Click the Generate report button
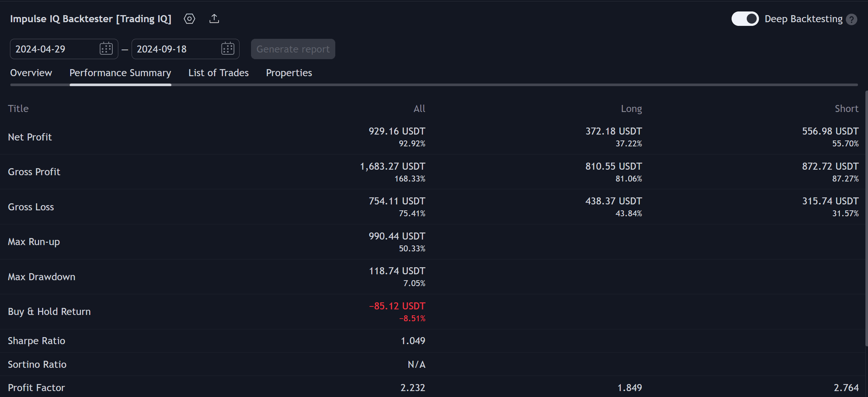This screenshot has height=397, width=868. (293, 49)
